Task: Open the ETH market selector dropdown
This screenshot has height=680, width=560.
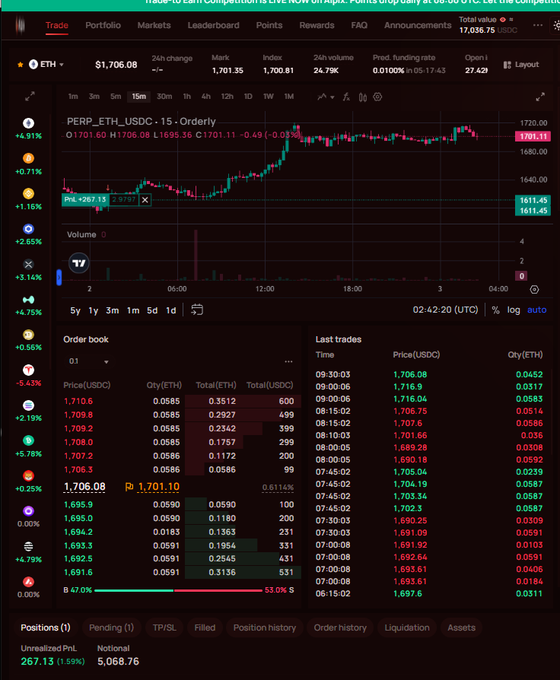Action: coord(46,65)
